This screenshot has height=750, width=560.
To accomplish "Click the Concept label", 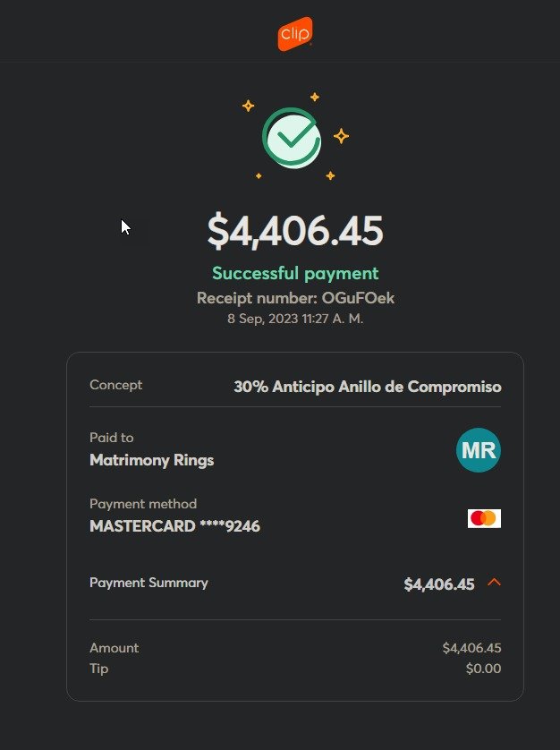I will click(115, 385).
